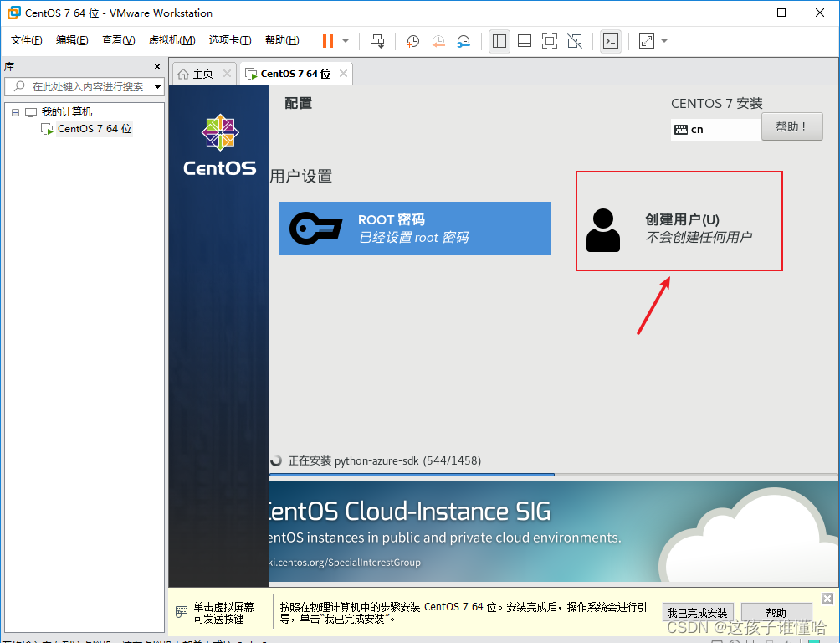840x643 pixels.
Task: Open the 文件(F) menu
Action: point(26,40)
